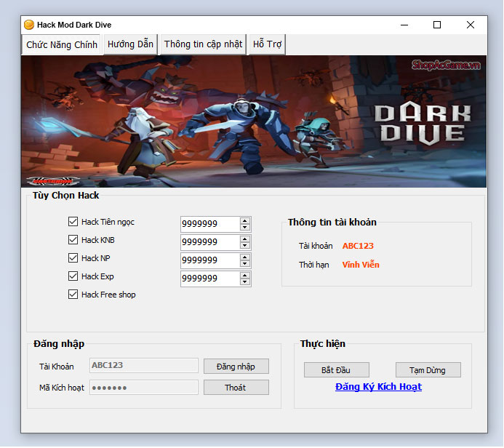The image size is (504, 448).
Task: Click the Hack Mod Dark Dive title icon
Action: [29, 25]
